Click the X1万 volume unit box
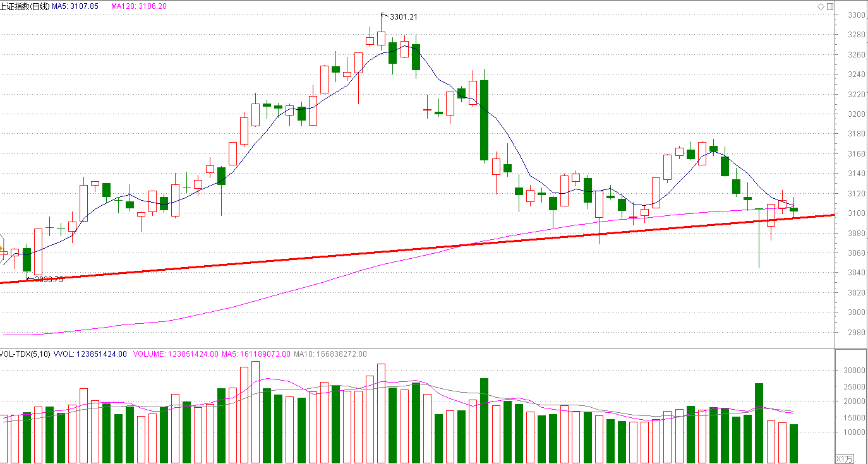The width and height of the screenshot is (868, 464). [845, 458]
